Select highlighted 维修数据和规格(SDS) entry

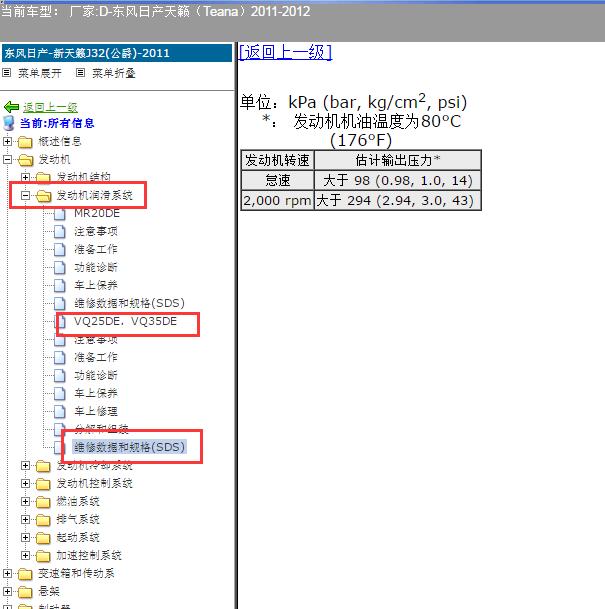[x=129, y=447]
